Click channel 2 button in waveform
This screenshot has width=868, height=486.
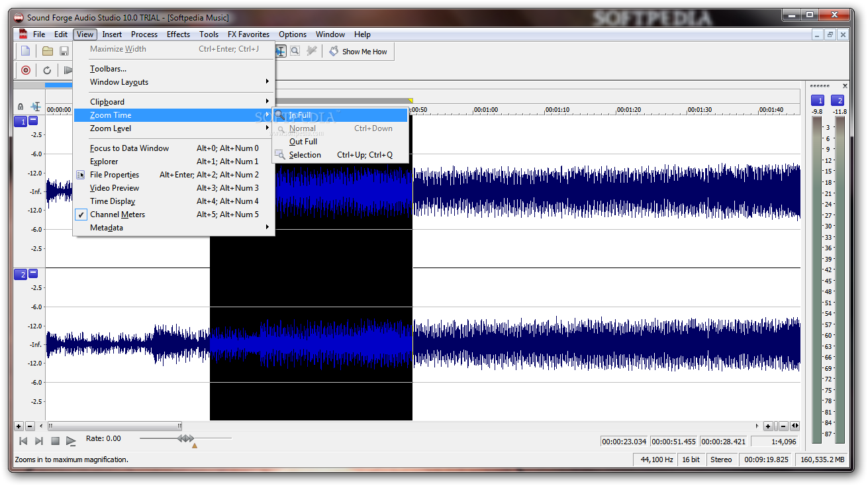pos(21,274)
